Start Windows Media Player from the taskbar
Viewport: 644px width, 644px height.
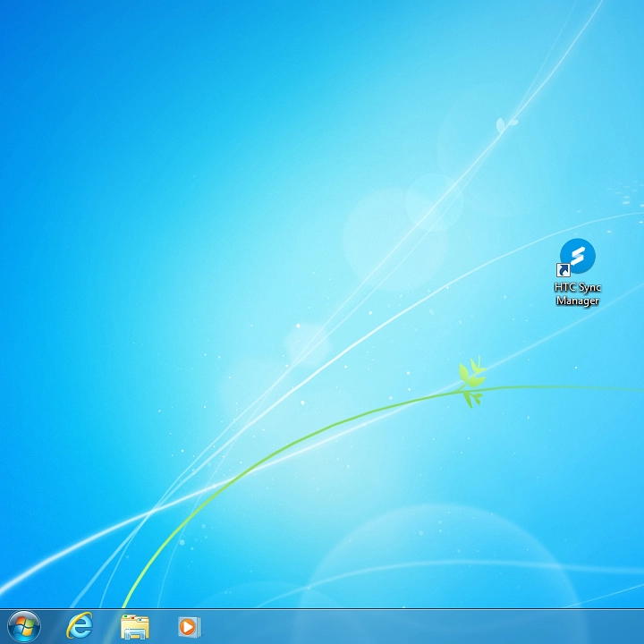189,626
